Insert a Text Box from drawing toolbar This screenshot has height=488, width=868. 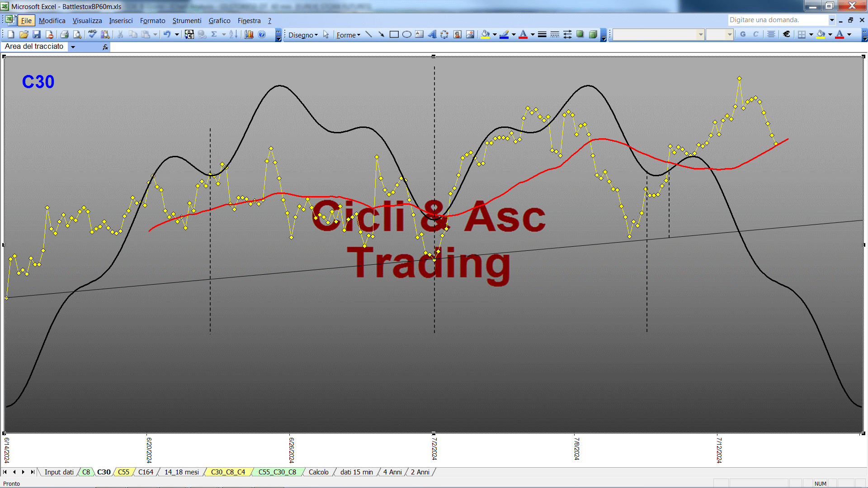point(420,34)
